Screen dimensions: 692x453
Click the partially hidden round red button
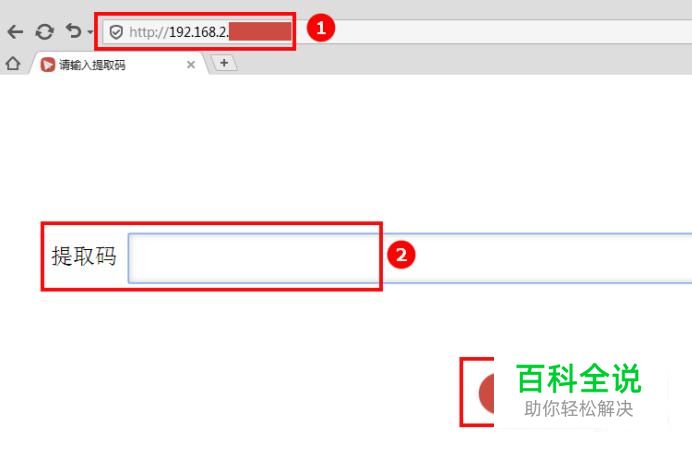[x=486, y=393]
